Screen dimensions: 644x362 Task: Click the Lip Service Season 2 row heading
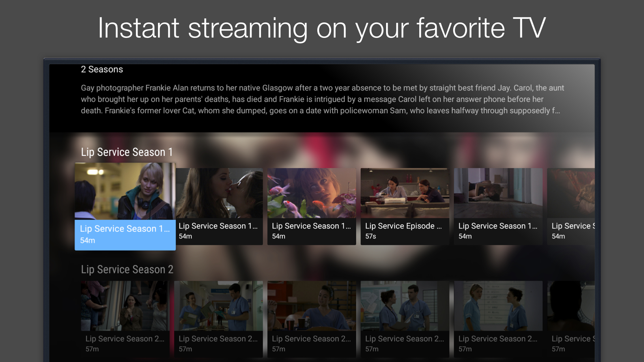[x=127, y=269]
